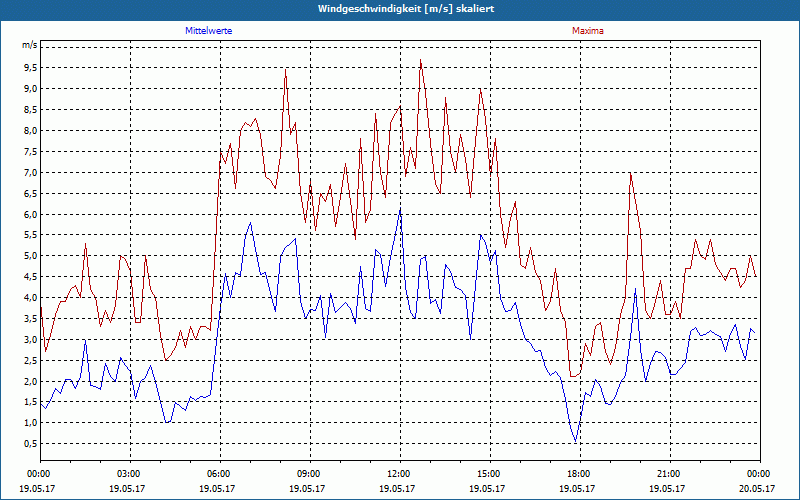Click the 03:00 time label
This screenshot has width=800, height=500.
(x=130, y=474)
